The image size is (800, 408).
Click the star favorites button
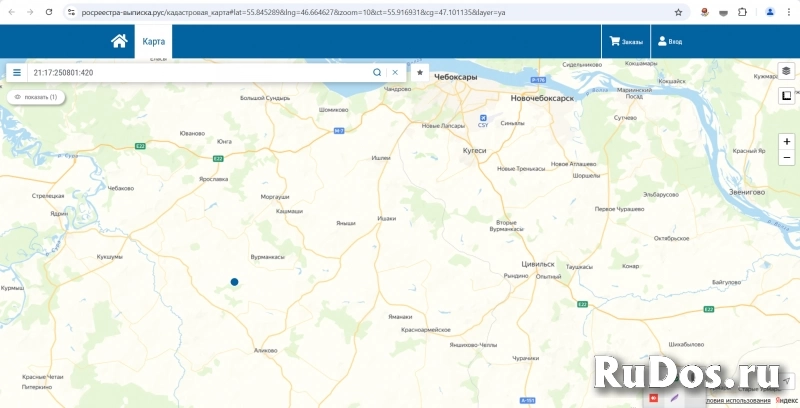pyautogui.click(x=420, y=73)
